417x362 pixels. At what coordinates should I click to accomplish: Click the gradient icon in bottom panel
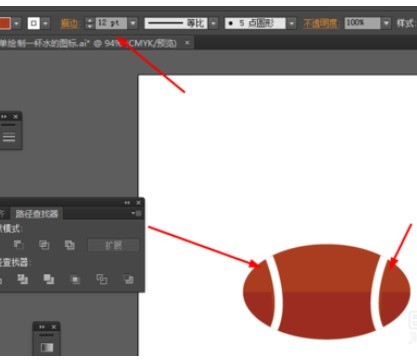pyautogui.click(x=47, y=347)
